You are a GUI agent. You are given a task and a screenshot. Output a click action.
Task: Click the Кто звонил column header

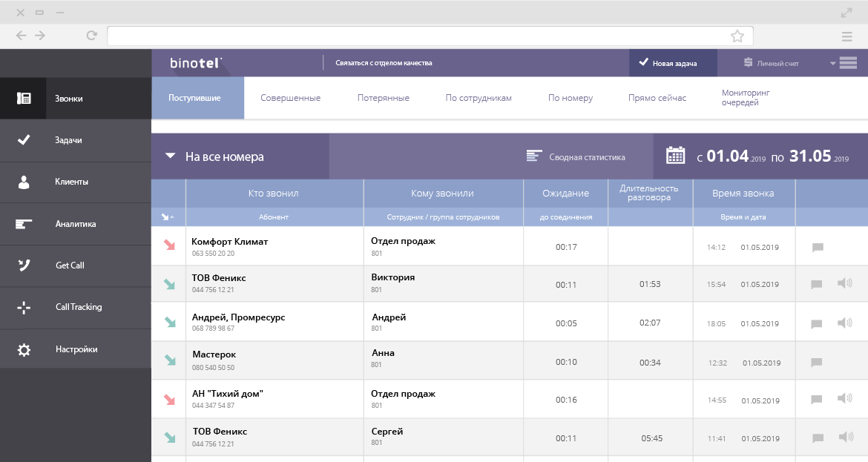274,193
